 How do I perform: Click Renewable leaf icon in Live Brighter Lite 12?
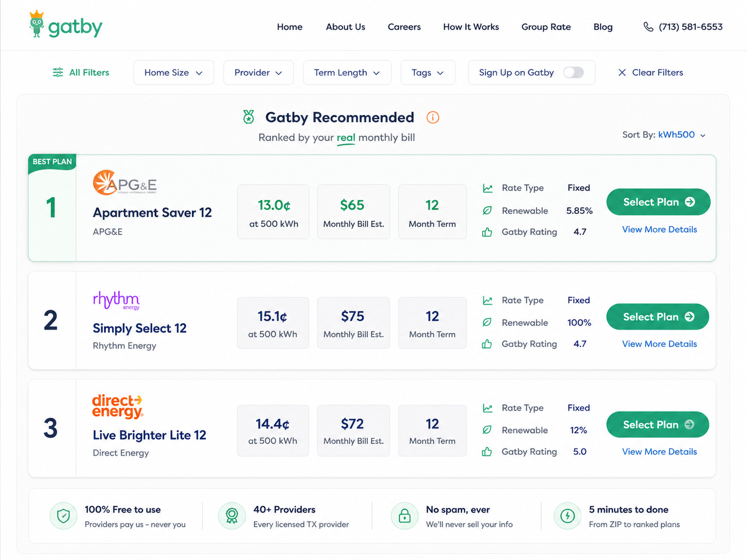click(x=487, y=430)
